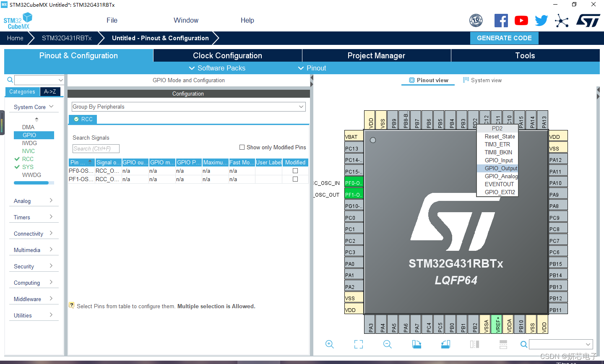Click pin PA13 on the chip
Screen dimensions: 604x364
click(x=544, y=120)
